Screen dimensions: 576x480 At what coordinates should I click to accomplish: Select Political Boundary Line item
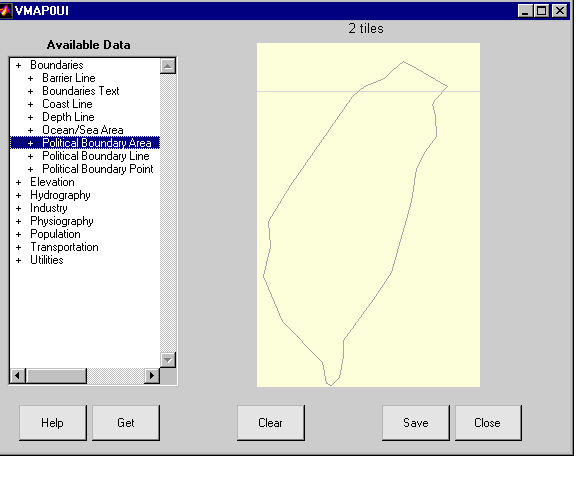pos(96,156)
